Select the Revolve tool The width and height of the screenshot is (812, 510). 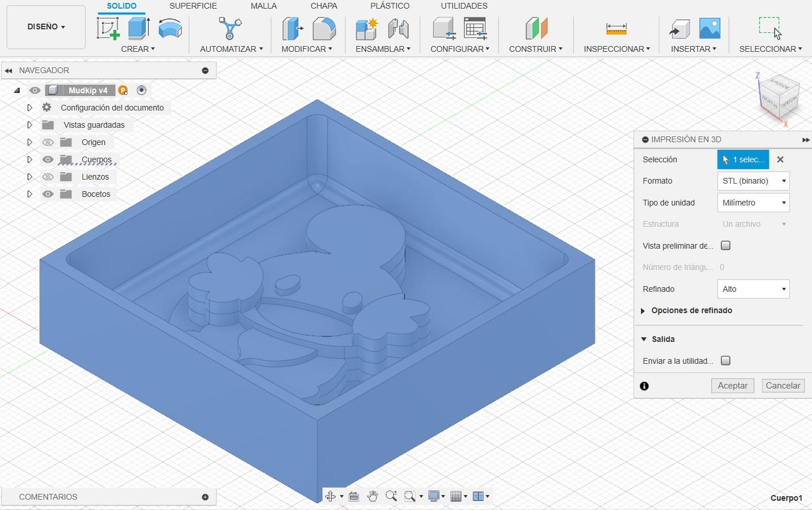(x=170, y=28)
